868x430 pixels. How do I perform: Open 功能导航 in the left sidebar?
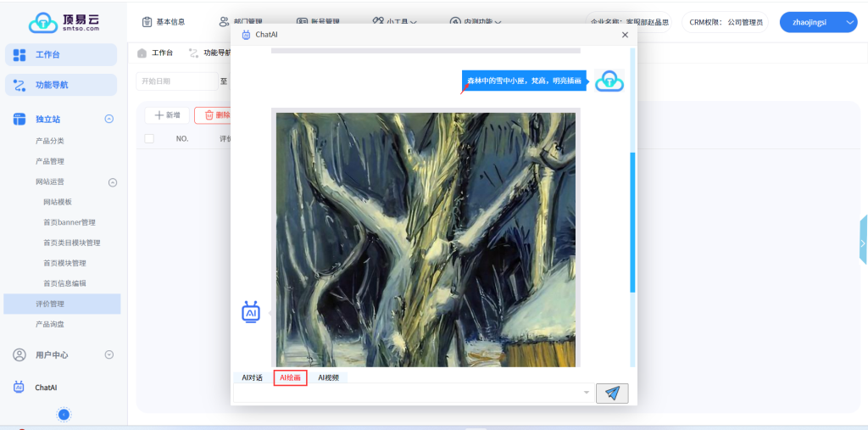pos(60,85)
